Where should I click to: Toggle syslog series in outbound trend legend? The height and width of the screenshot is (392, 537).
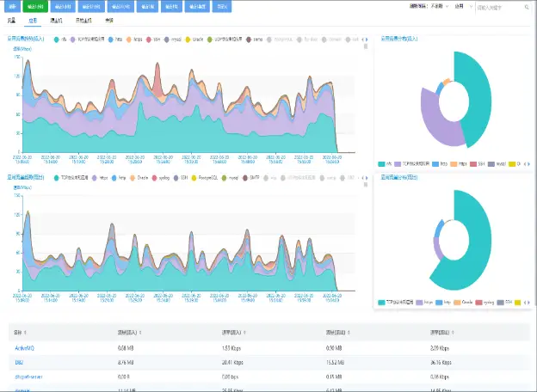click(x=164, y=178)
